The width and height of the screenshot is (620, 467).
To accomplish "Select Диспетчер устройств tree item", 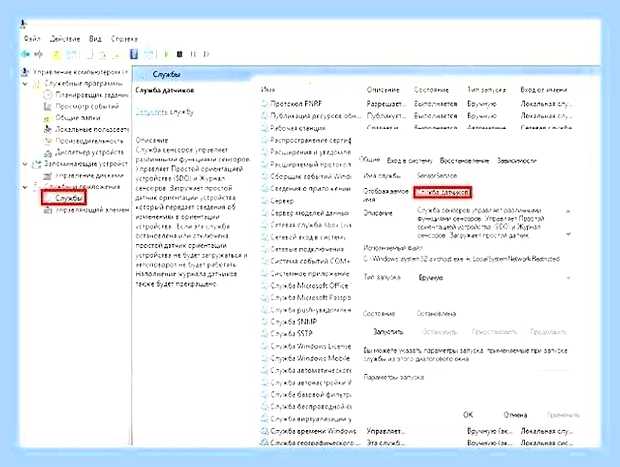I will (x=90, y=152).
